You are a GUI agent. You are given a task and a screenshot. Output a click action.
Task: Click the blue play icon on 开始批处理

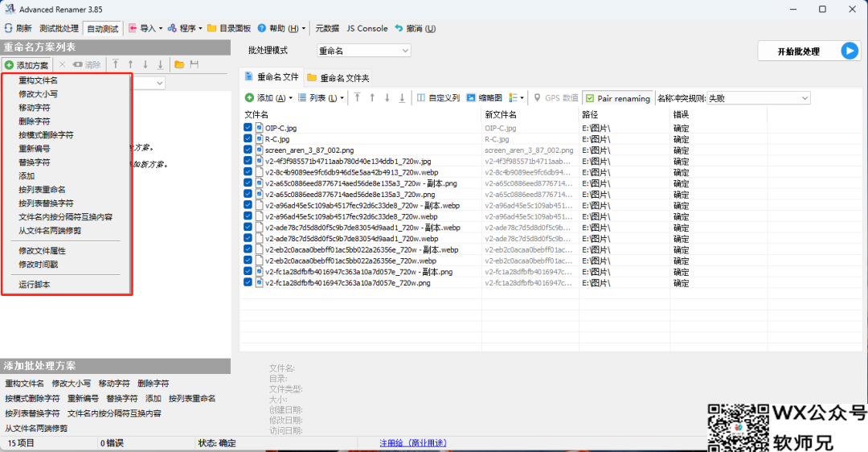tap(850, 51)
